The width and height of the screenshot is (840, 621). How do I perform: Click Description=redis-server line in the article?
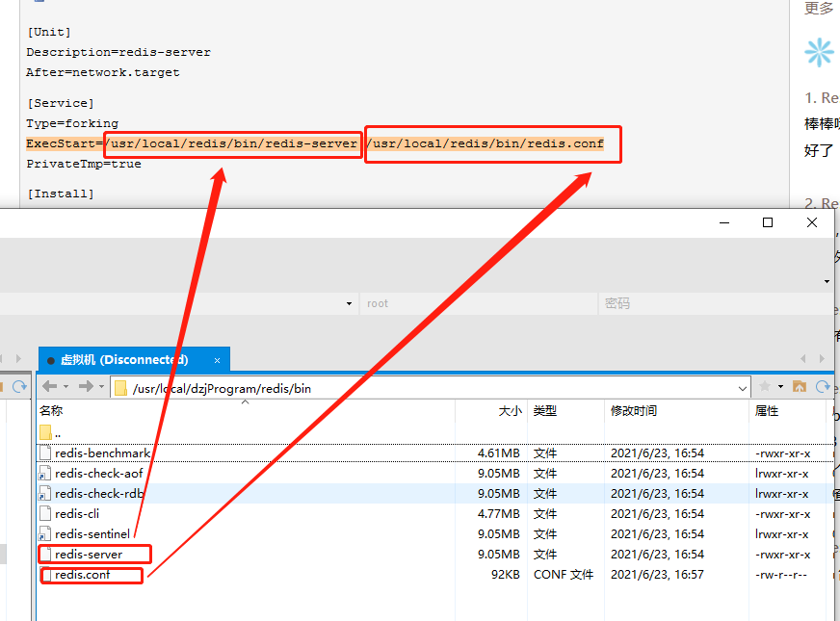point(118,52)
